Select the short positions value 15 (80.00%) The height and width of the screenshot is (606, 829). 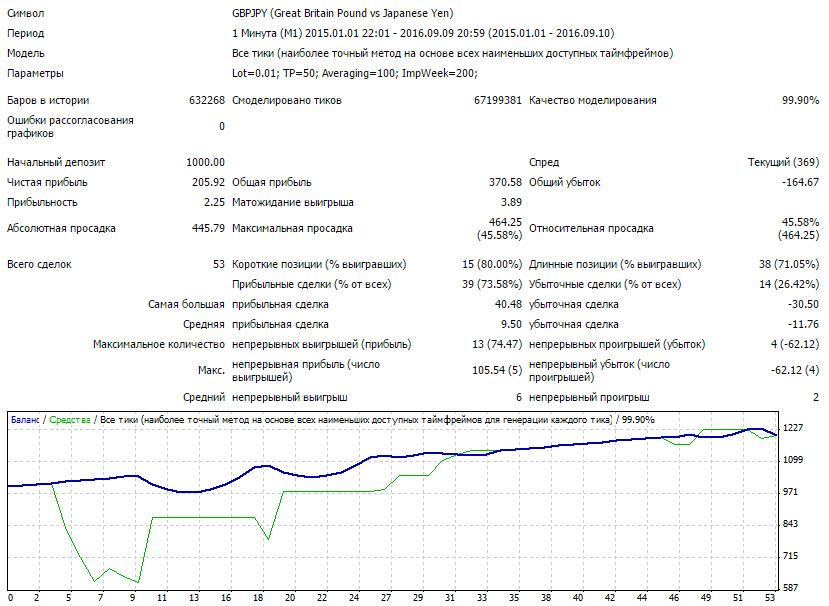coord(492,264)
